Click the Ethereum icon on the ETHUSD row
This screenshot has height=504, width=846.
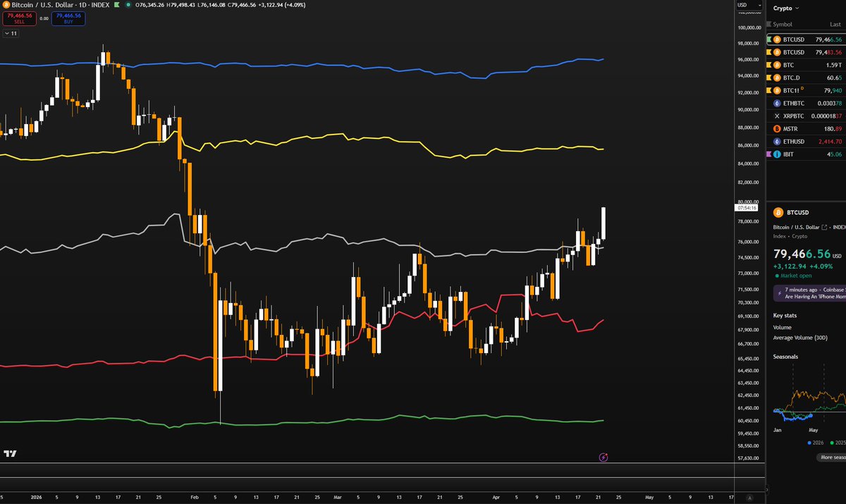click(x=777, y=141)
